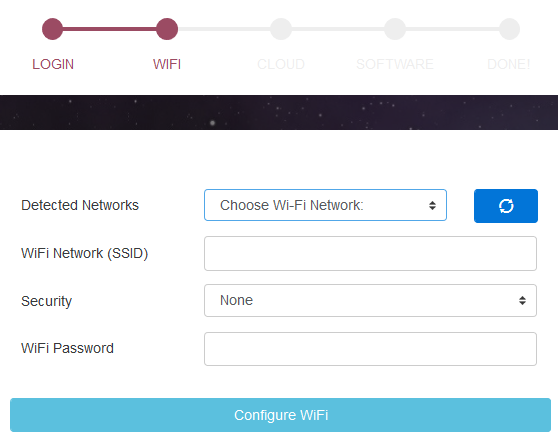
Task: Click the starry banner image
Action: coord(279,112)
